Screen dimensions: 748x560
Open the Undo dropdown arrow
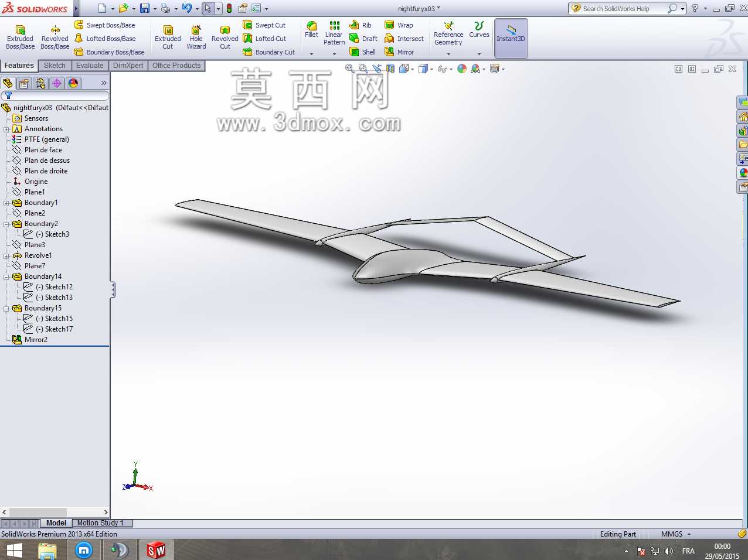pyautogui.click(x=197, y=9)
